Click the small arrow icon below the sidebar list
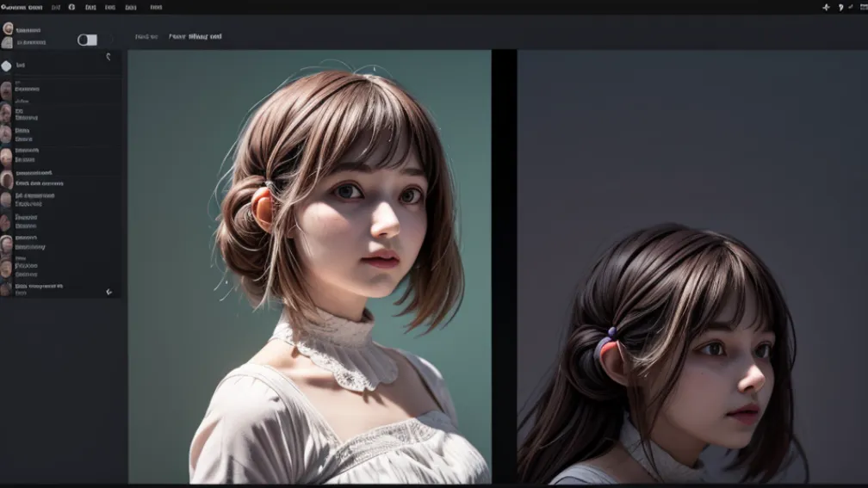Image resolution: width=868 pixels, height=488 pixels. (109, 292)
